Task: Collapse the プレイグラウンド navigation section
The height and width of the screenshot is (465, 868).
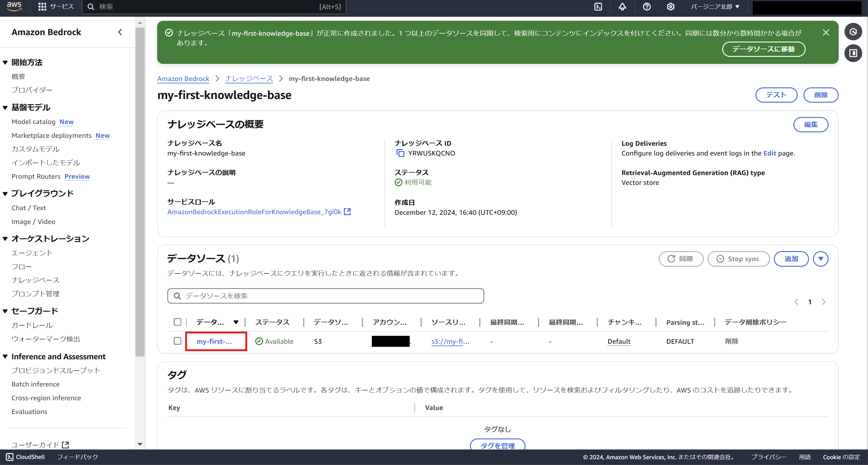Action: [x=5, y=194]
